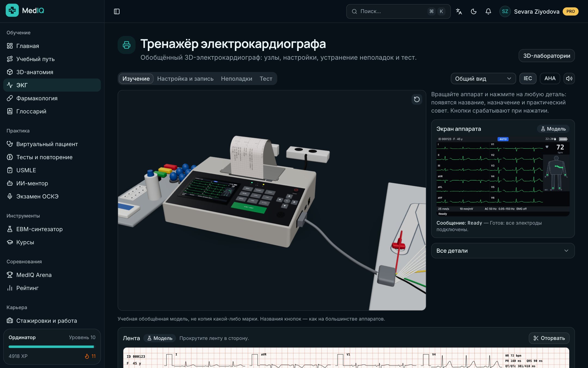Open the Общий вид dropdown

coord(483,79)
